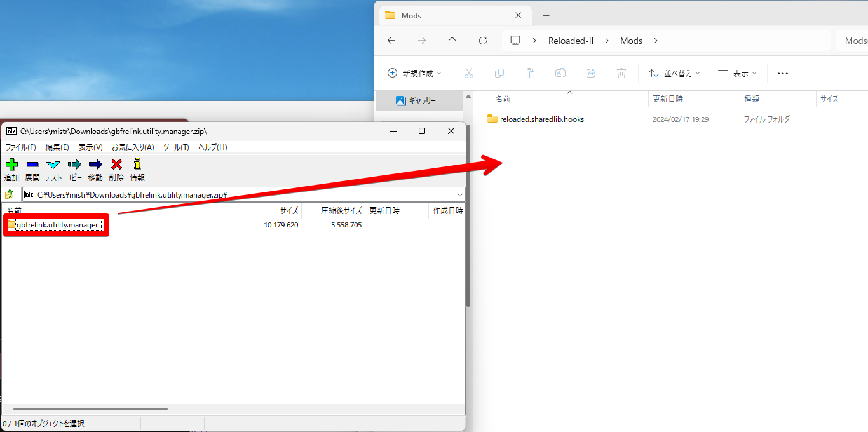Click the see-more ellipsis in Explorer toolbar
Viewport: 868px width, 432px height.
tap(782, 73)
